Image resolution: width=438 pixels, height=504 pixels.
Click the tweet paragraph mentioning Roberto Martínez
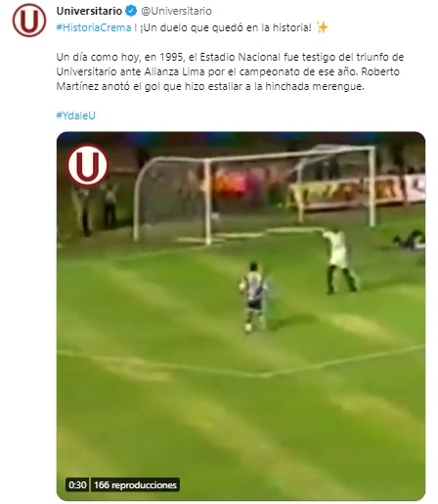tap(230, 71)
